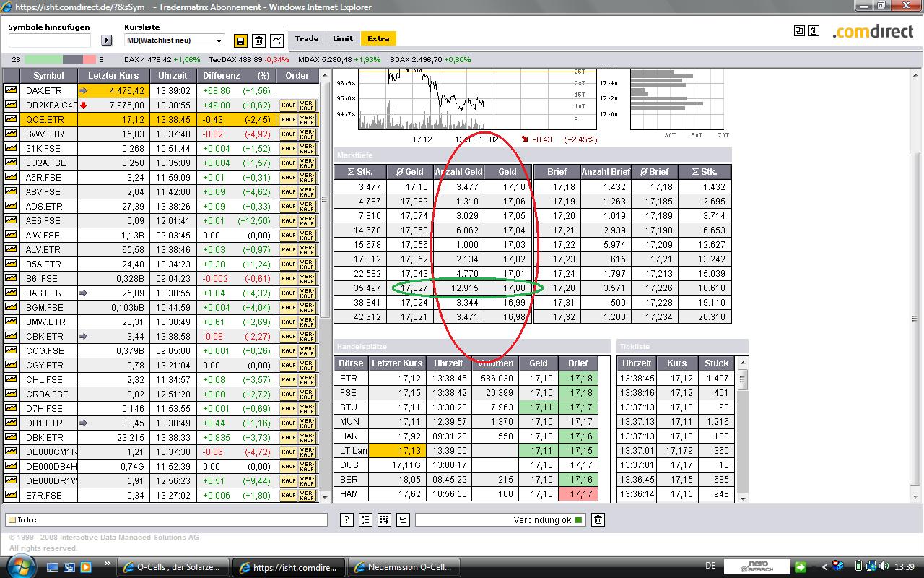Switch to the Q-Cells, der Solarze... taskbar window
The image size is (924, 578).
point(174,567)
